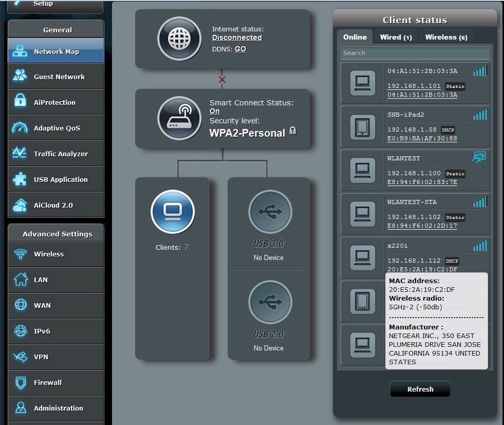Click the tablet icon for SNB-iPad2
This screenshot has width=504, height=425.
pos(363,127)
